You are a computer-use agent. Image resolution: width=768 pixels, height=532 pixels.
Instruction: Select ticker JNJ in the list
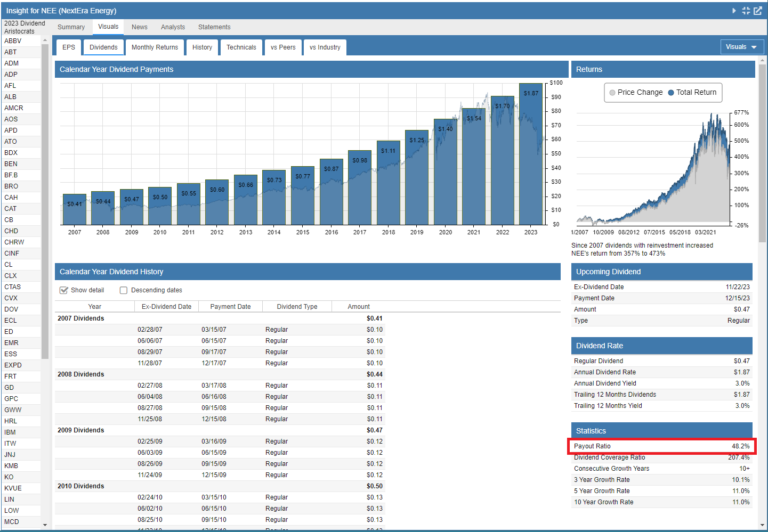(20, 455)
